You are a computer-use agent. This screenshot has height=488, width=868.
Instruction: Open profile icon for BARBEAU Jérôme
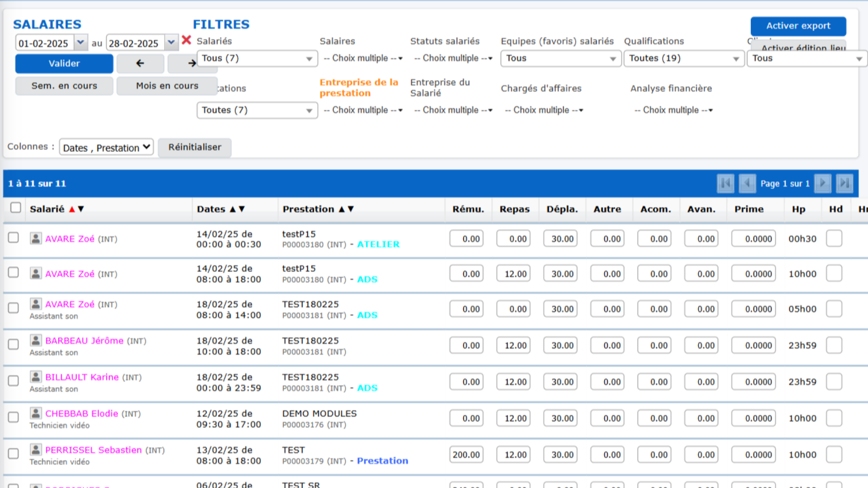36,340
